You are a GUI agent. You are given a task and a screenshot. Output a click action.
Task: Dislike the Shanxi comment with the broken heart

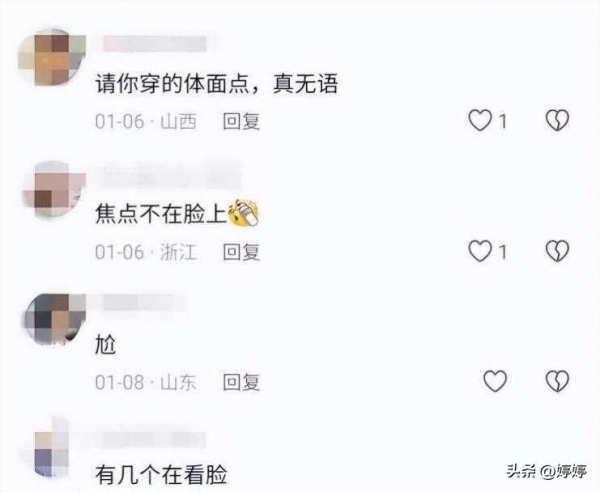[x=557, y=121]
